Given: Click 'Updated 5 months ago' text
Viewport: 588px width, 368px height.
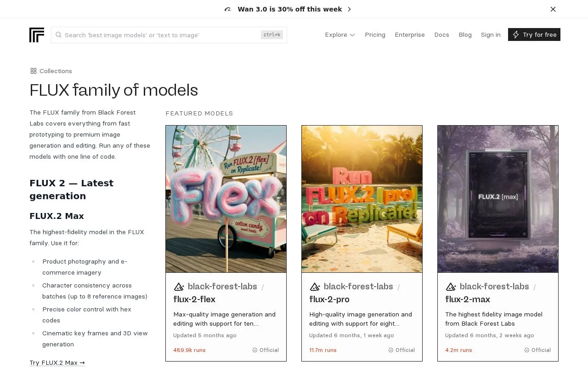Looking at the screenshot, I should tap(205, 335).
